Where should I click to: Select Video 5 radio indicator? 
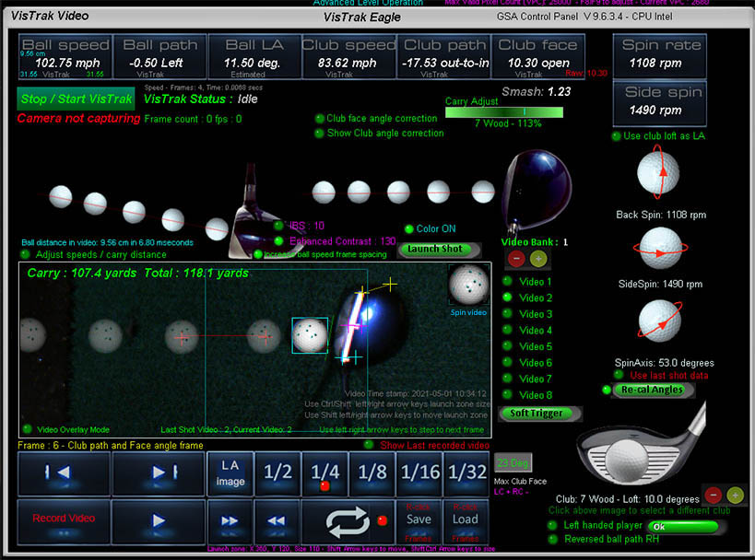click(x=507, y=346)
